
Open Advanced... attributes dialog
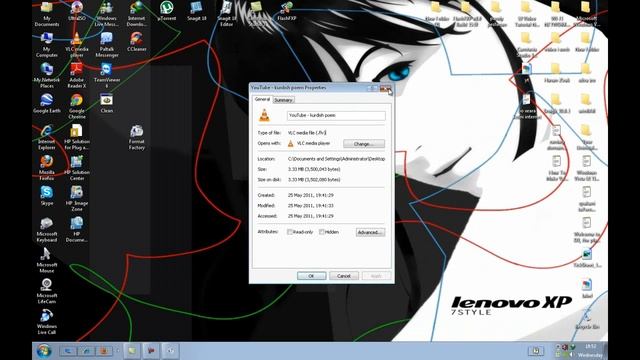pos(370,232)
